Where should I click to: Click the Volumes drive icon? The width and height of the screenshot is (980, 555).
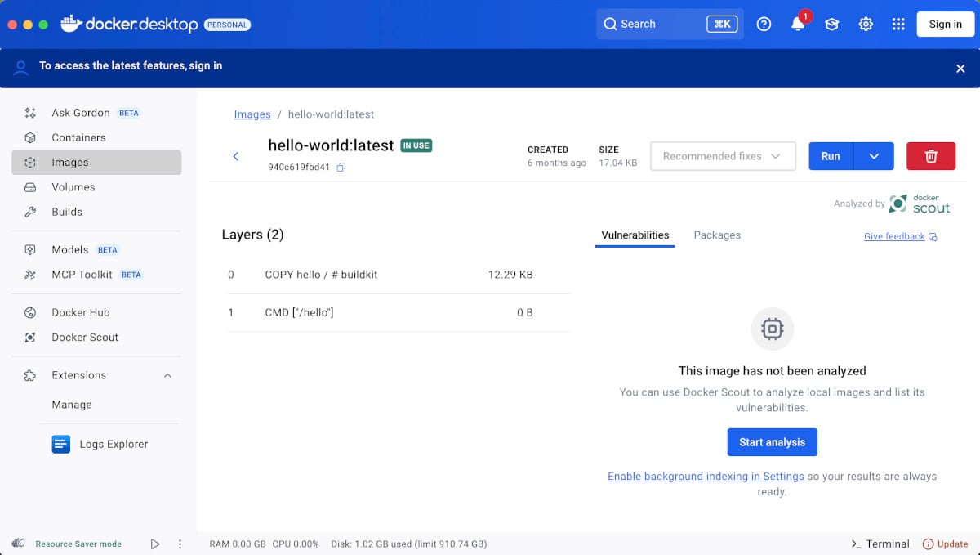pyautogui.click(x=30, y=187)
